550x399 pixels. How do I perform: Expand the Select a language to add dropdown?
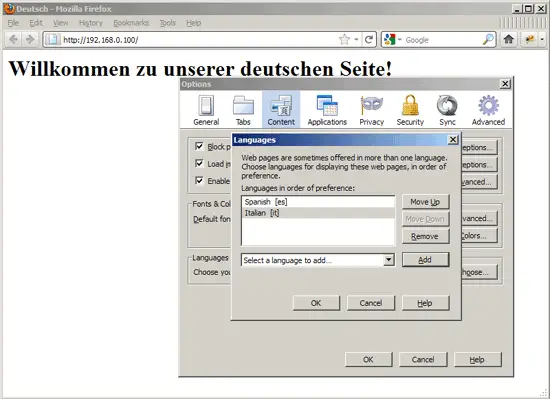coord(388,260)
